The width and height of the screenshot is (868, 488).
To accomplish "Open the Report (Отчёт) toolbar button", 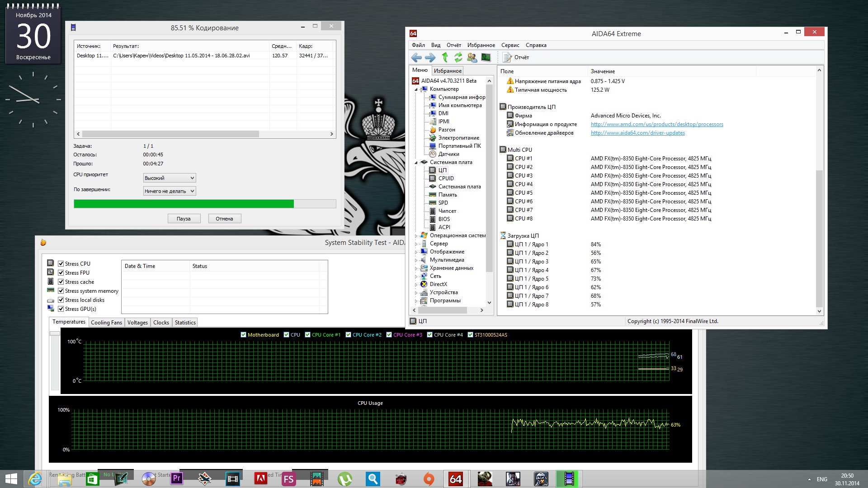I will point(516,57).
